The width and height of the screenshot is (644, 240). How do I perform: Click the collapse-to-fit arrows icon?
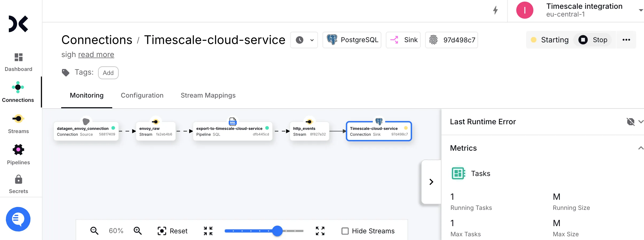point(208,231)
